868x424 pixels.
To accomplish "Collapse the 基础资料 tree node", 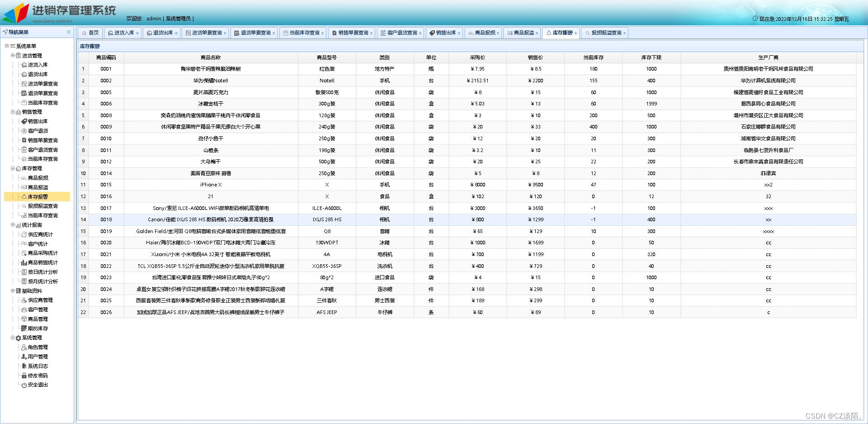I will [13, 291].
